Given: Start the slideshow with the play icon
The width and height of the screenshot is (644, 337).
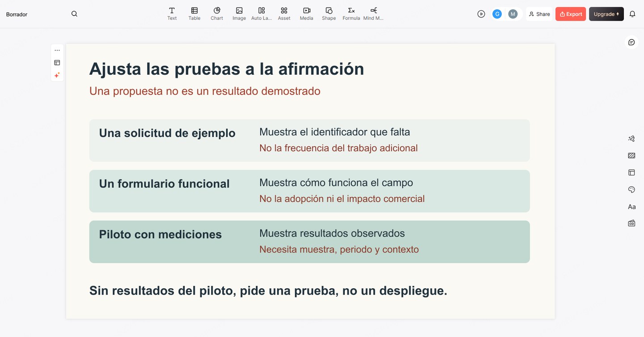Looking at the screenshot, I should (481, 14).
